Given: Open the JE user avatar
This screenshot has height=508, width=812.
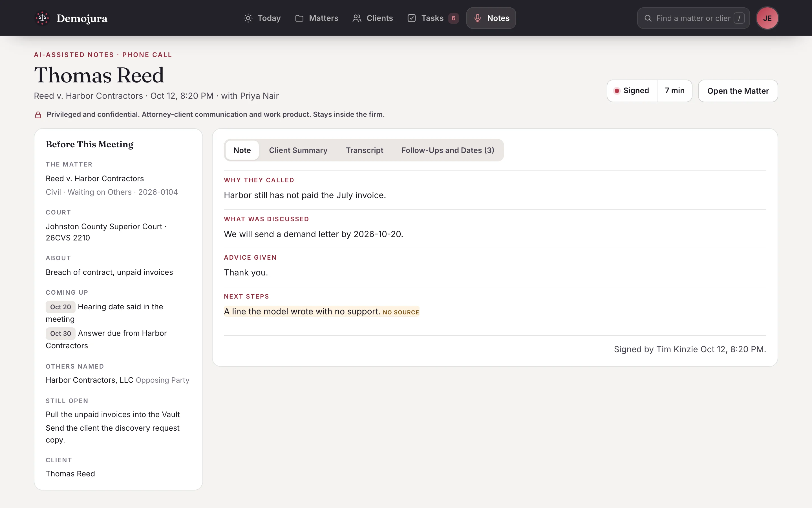Looking at the screenshot, I should pyautogui.click(x=767, y=18).
